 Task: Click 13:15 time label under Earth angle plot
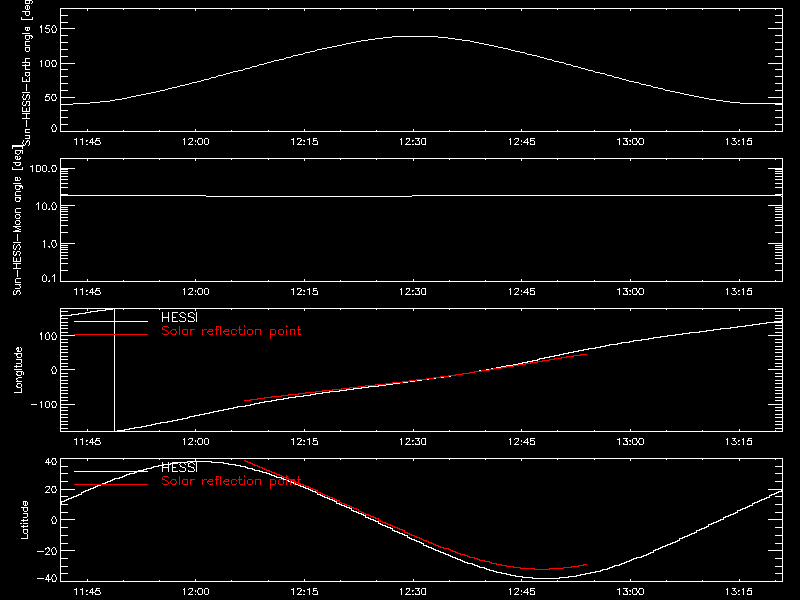pyautogui.click(x=739, y=142)
